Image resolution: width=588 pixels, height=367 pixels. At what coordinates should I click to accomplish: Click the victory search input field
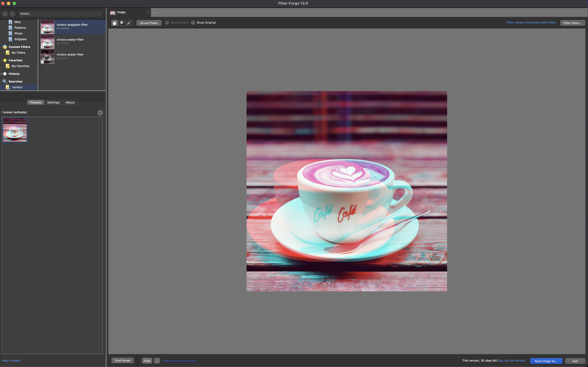[60, 14]
